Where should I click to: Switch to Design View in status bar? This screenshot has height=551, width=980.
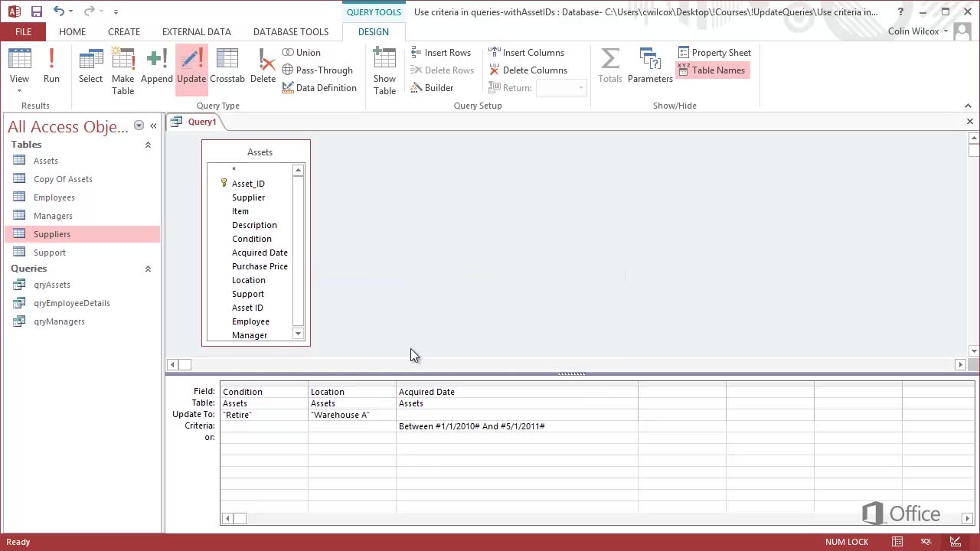955,542
